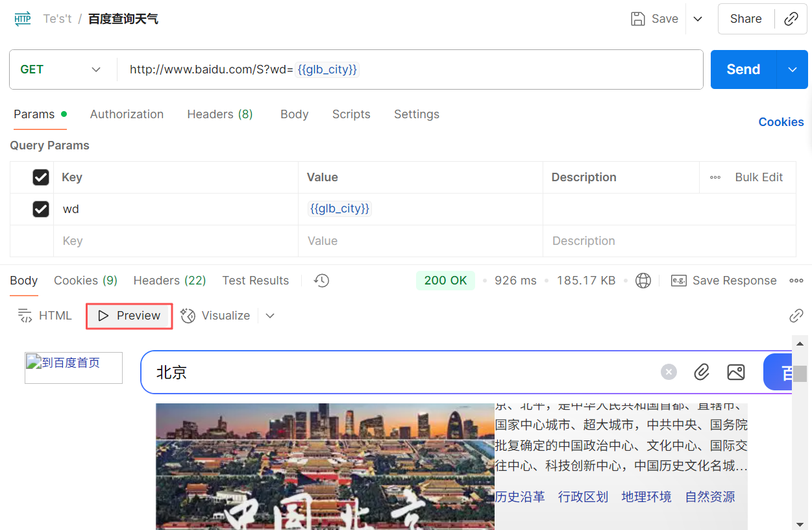The image size is (812, 530).
Task: Click the Te's't collection breadcrumb
Action: click(x=57, y=19)
